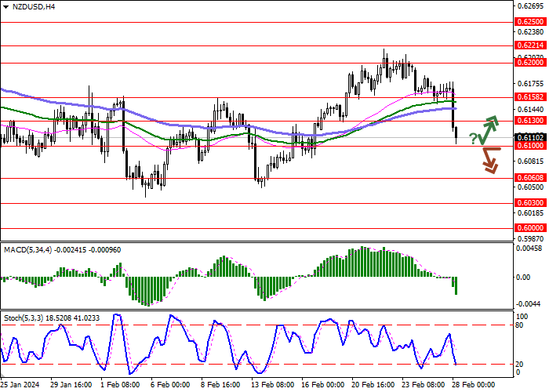
Task: Click the Stochastic 20 level label
Action: pyautogui.click(x=519, y=365)
